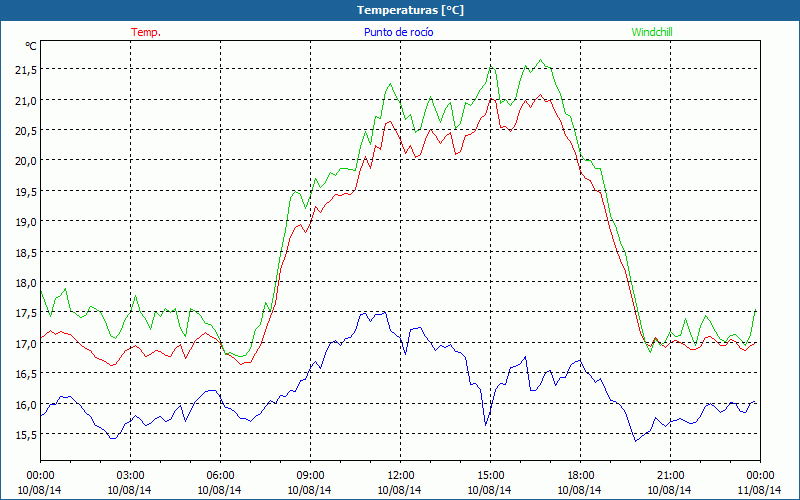Click the red 'Temp.' legend label

(x=146, y=32)
